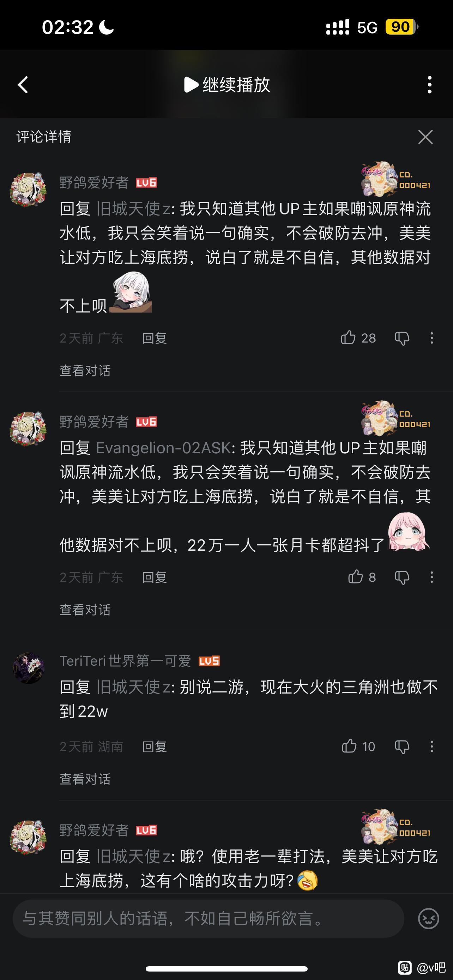453x980 pixels.
Task: Expand 查看对话 under the TeriTeri comment
Action: coord(85,779)
